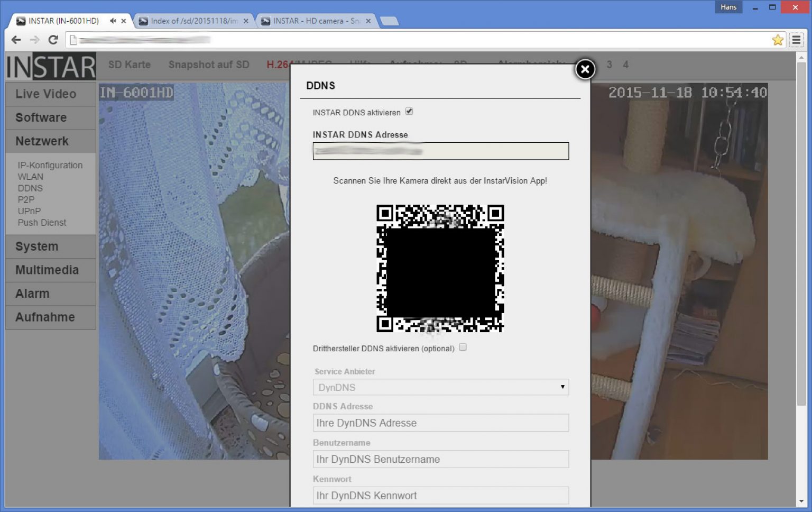Open a new browser tab

(389, 21)
